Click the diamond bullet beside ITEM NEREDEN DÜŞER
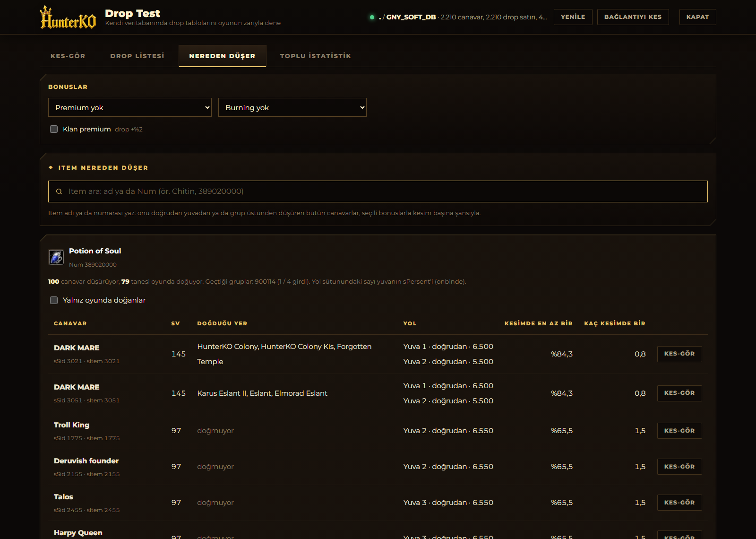 (x=51, y=167)
